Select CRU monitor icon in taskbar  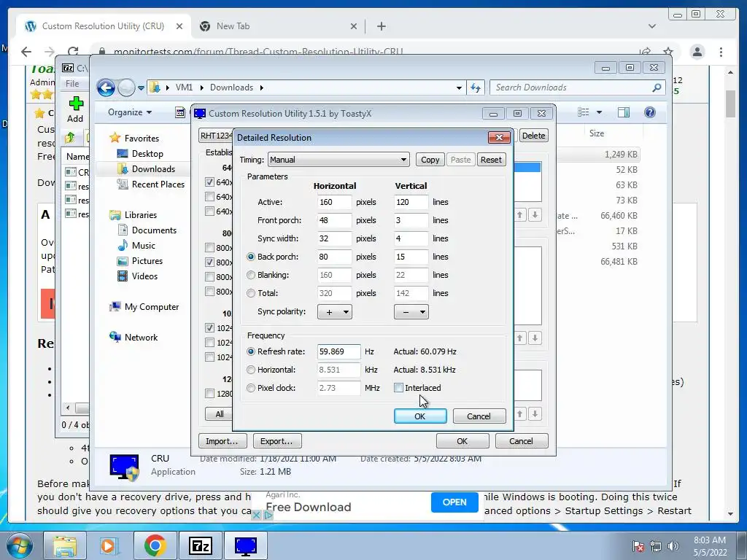[x=245, y=545]
